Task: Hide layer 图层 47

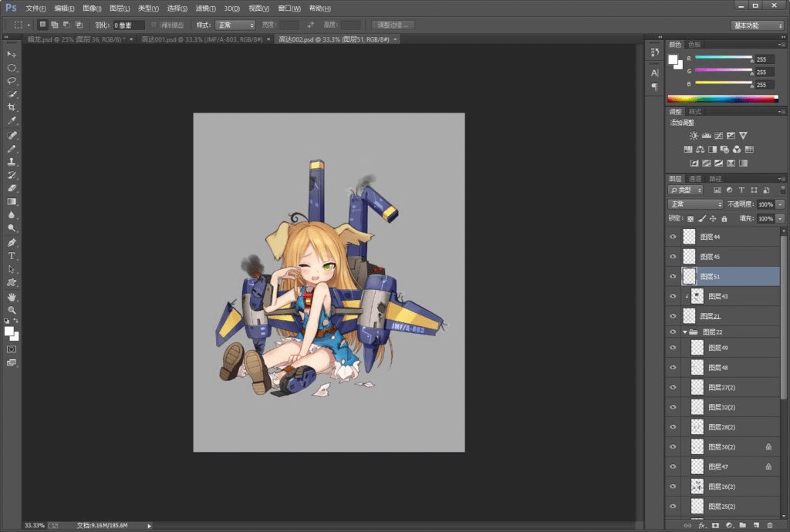Action: tap(673, 466)
